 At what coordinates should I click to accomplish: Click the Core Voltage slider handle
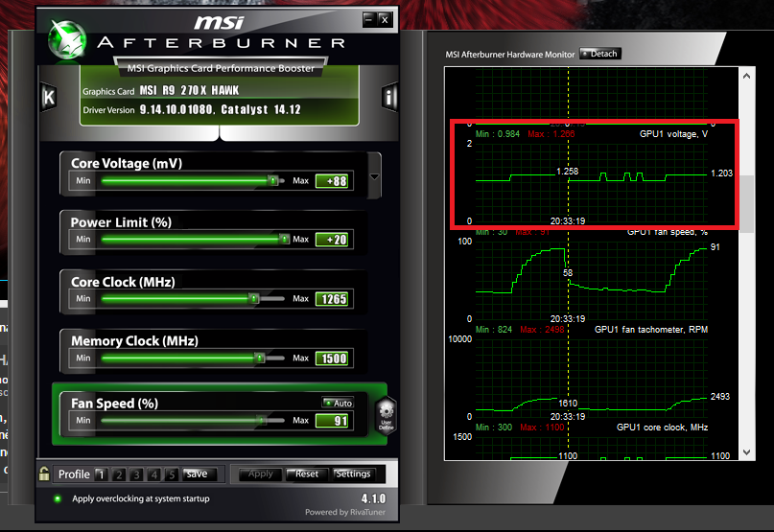(x=272, y=180)
